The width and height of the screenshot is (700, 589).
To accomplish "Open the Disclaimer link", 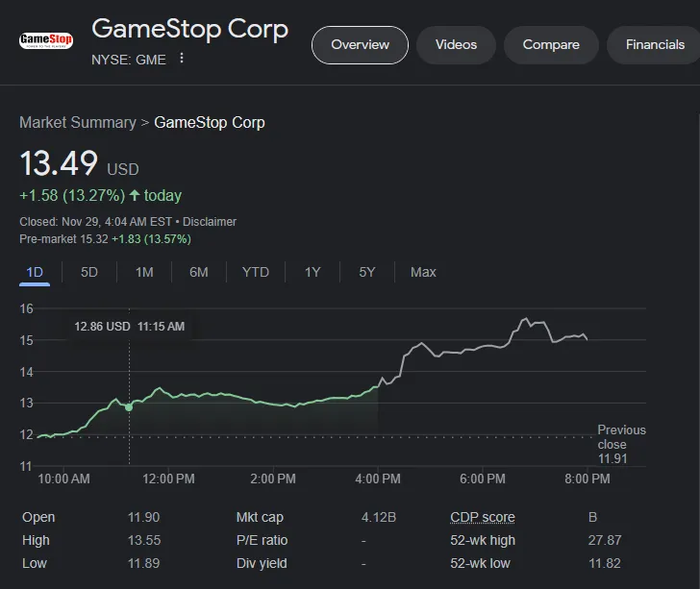I will pyautogui.click(x=210, y=222).
